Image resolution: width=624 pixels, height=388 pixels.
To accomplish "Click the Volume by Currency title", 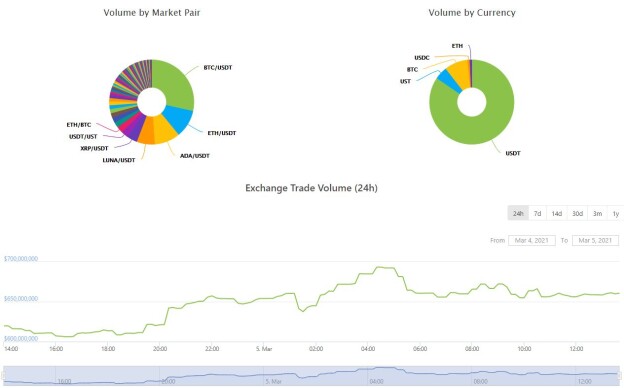I will click(472, 13).
